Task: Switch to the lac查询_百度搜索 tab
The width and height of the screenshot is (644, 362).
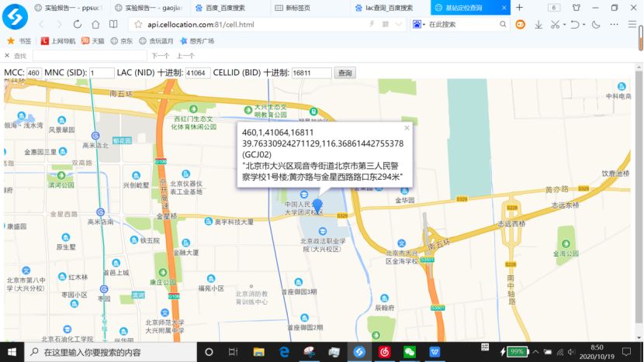Action: [x=389, y=8]
